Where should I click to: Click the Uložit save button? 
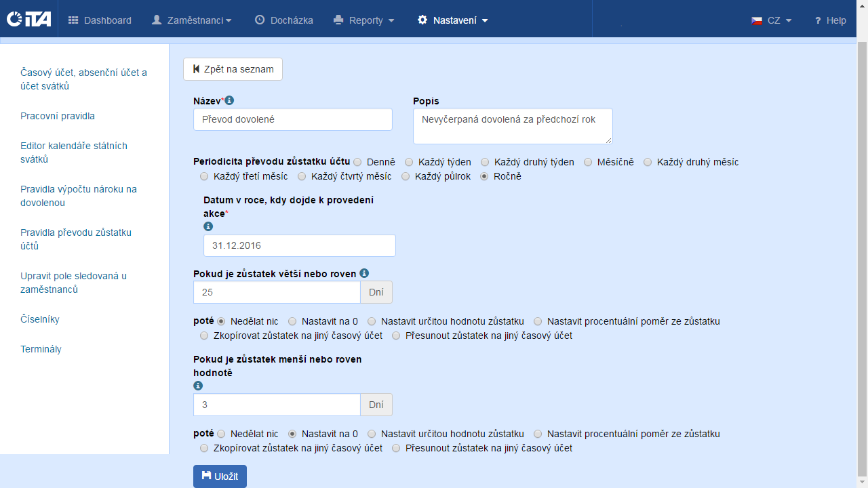pos(220,476)
